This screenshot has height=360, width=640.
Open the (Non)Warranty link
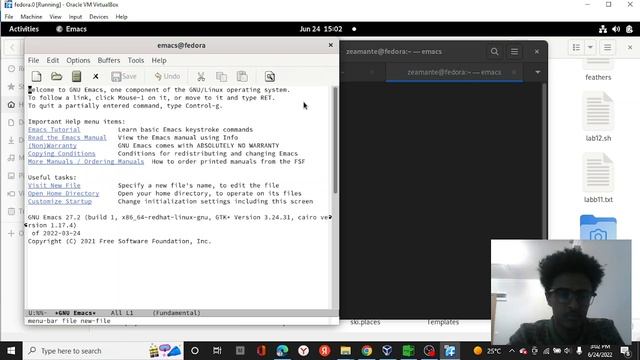[x=52, y=145]
